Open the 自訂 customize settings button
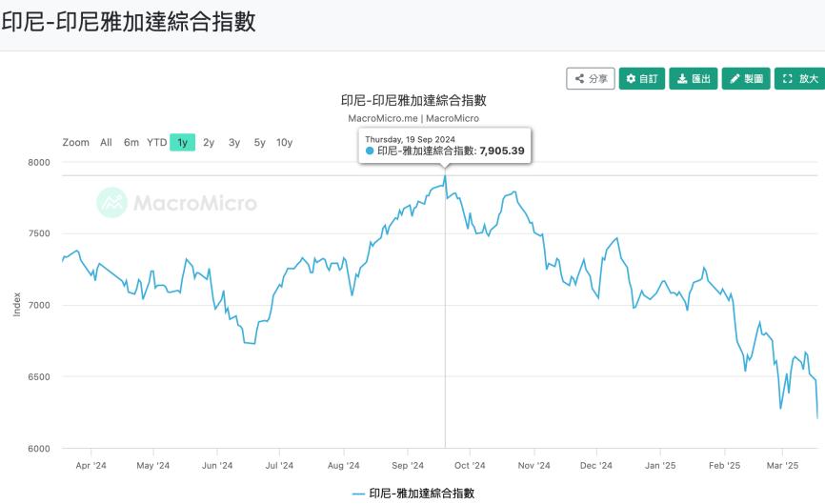This screenshot has height=504, width=825. [642, 78]
